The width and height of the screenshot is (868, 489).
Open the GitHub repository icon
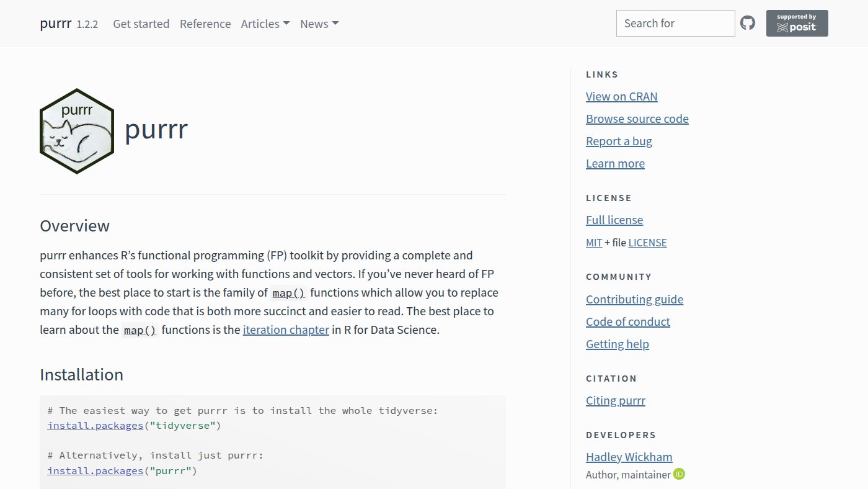(748, 24)
